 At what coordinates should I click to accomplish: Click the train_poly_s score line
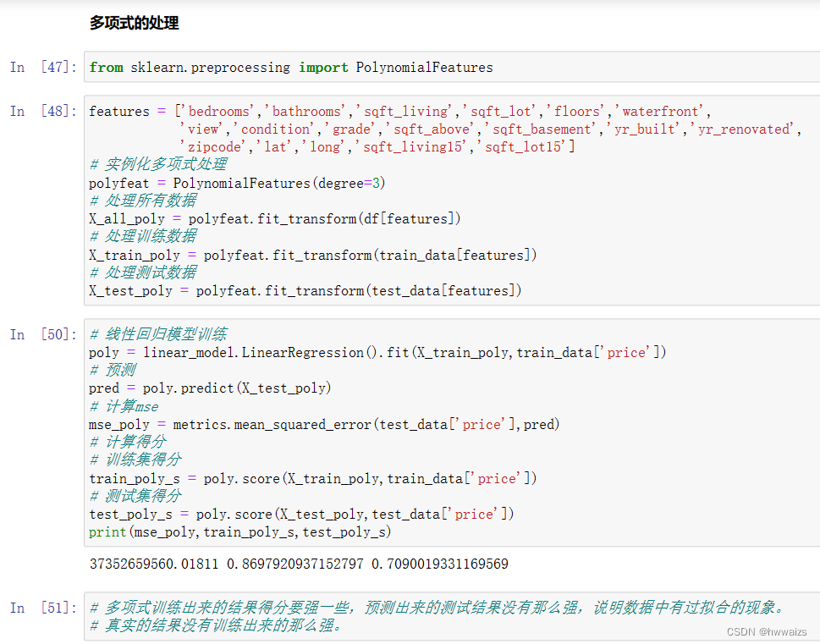313,479
